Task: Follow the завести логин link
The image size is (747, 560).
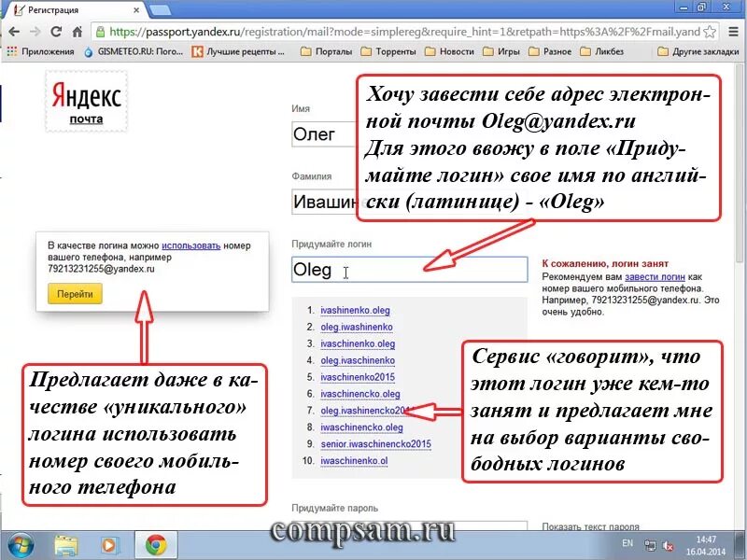Action: coord(655,276)
